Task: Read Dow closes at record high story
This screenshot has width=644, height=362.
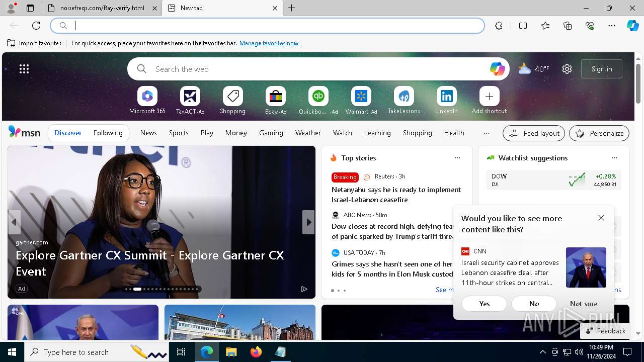Action: point(393,231)
